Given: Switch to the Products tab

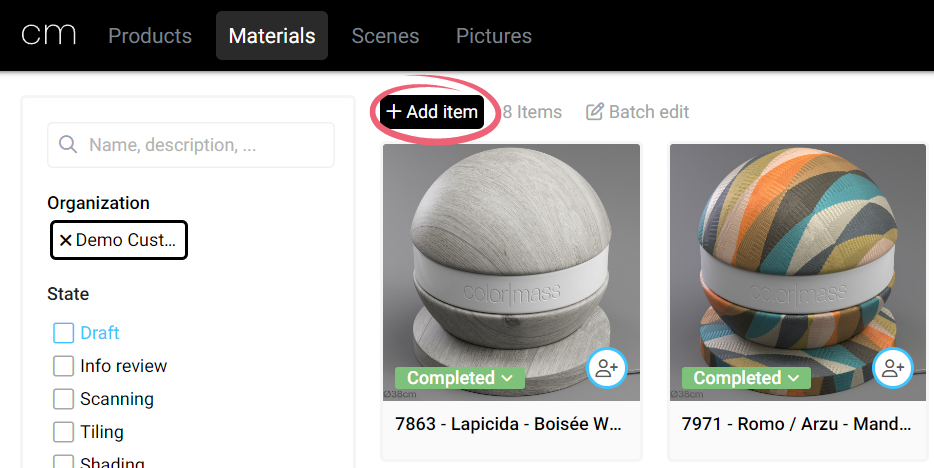Looking at the screenshot, I should [x=150, y=36].
